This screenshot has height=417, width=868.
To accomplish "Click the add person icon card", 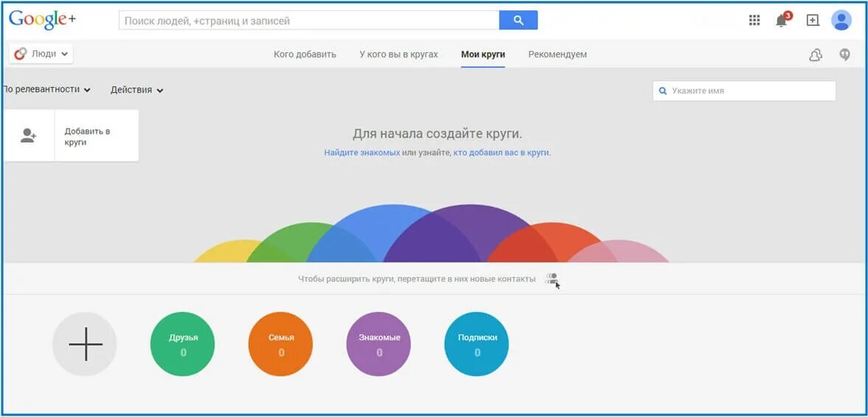I will [x=28, y=136].
